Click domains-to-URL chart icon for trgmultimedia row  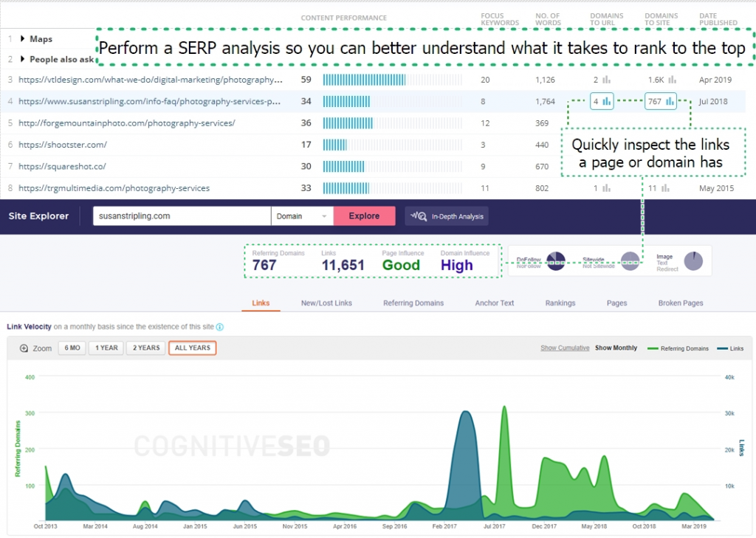click(x=607, y=188)
